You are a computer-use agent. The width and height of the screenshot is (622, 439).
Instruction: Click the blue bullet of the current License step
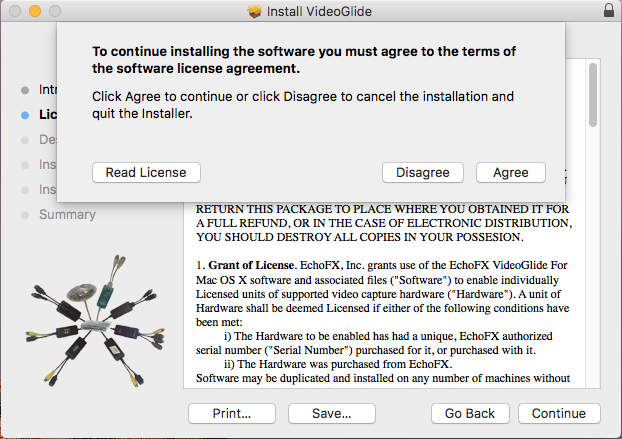[25, 115]
